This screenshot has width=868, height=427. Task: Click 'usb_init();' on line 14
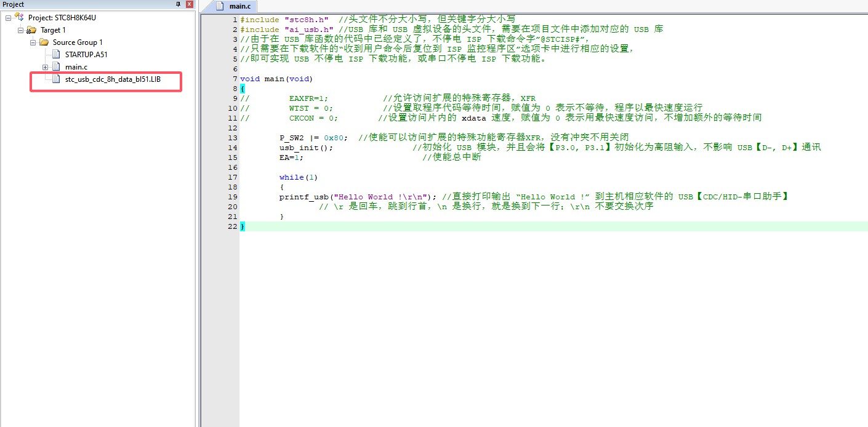click(306, 148)
